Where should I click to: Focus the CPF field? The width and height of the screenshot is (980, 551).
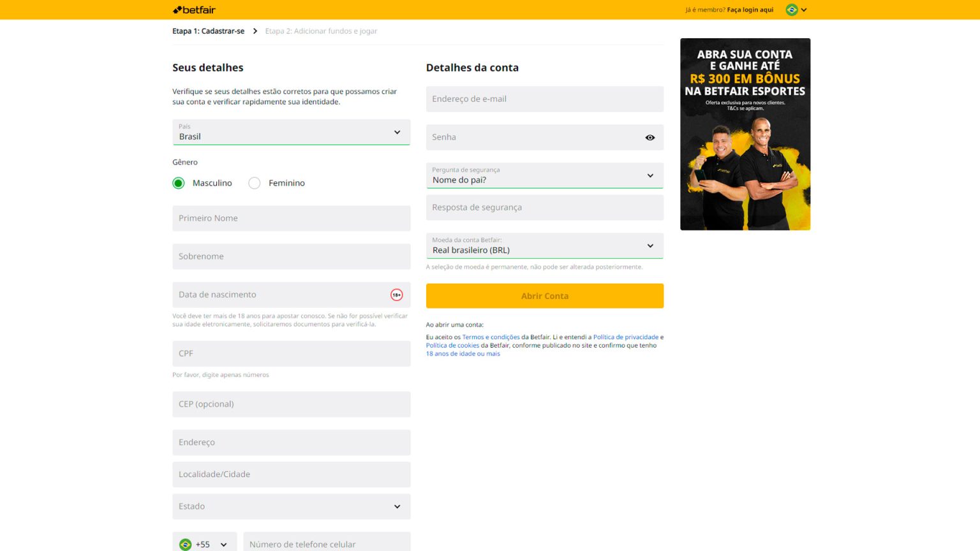[x=291, y=353]
